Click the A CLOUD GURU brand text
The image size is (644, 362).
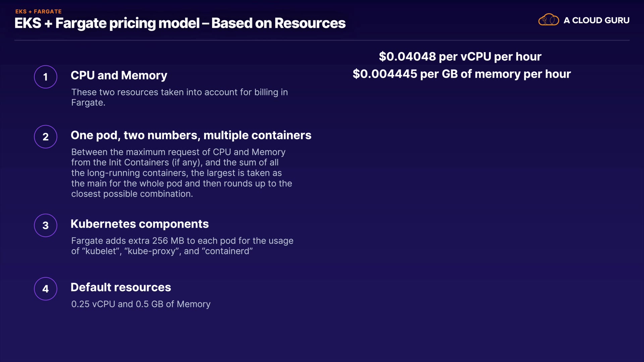tap(596, 20)
